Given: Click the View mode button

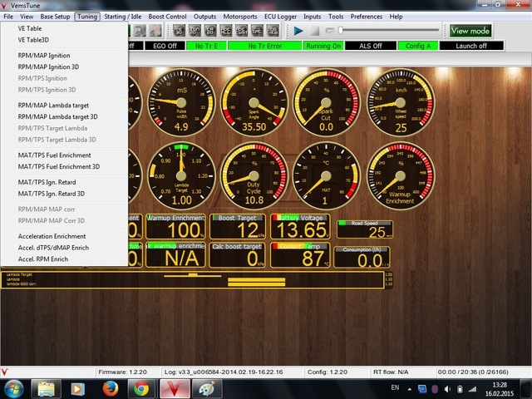Looking at the screenshot, I should tap(470, 31).
